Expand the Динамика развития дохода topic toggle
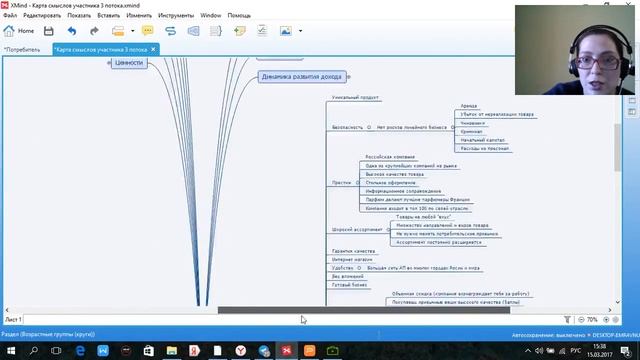The width and height of the screenshot is (640, 360). point(348,77)
